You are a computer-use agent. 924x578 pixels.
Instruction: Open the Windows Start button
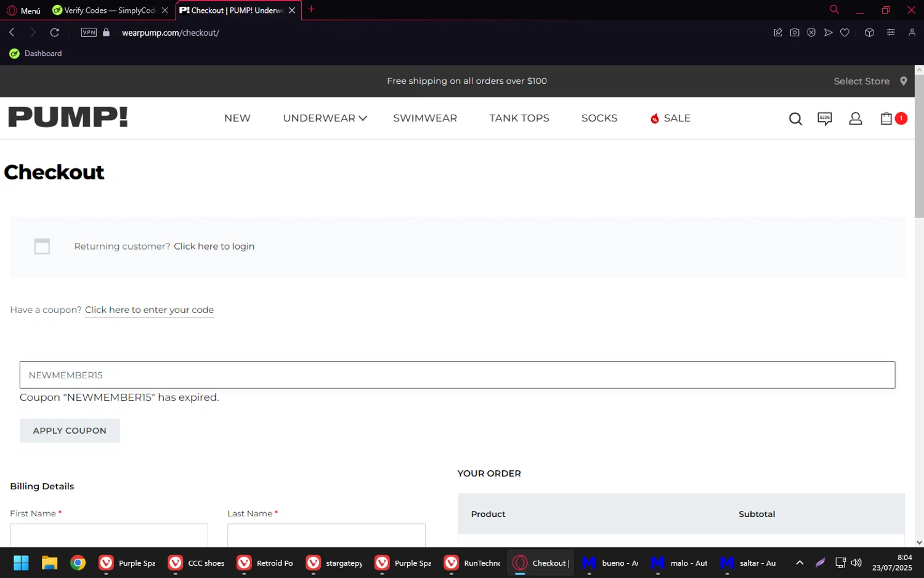pyautogui.click(x=21, y=563)
